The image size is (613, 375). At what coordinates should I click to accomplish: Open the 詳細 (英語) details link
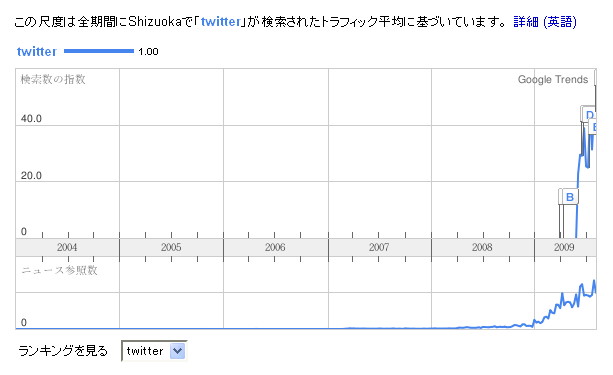click(x=545, y=22)
